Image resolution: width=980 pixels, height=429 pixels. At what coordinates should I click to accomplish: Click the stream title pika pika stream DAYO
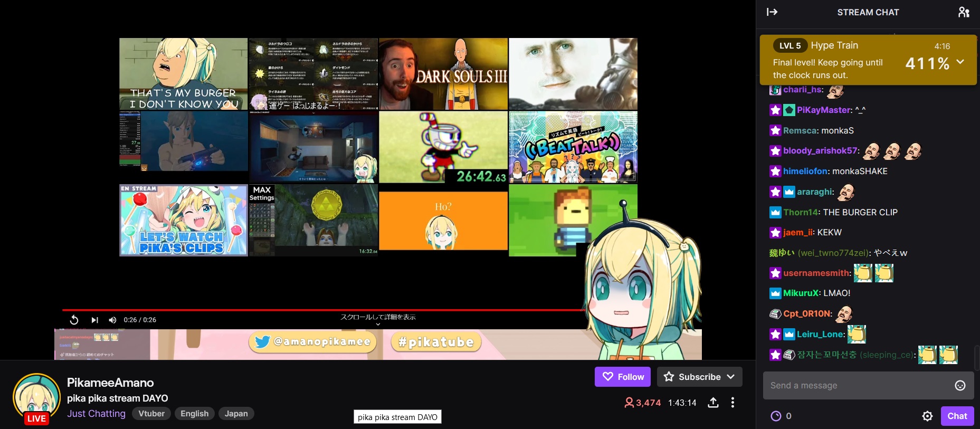click(118, 398)
